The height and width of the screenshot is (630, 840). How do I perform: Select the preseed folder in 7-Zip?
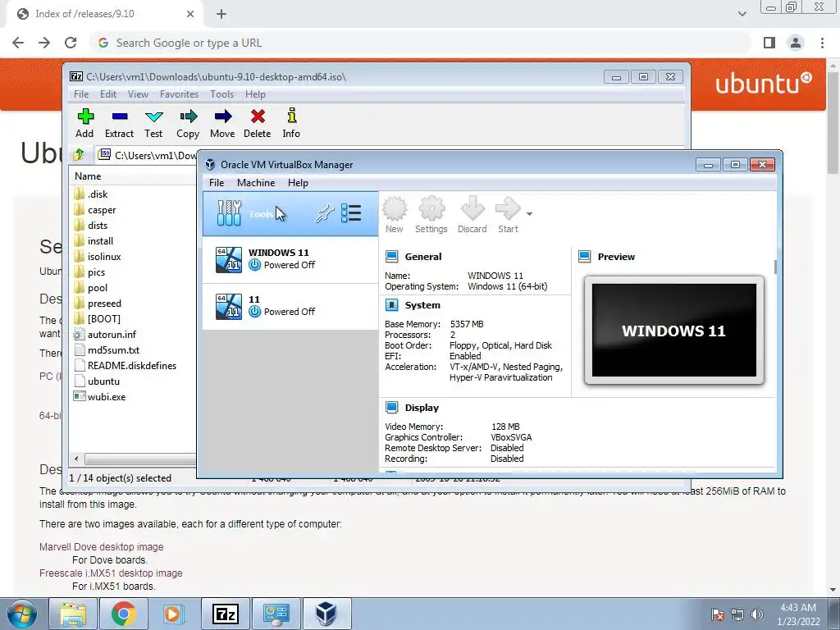[98, 304]
